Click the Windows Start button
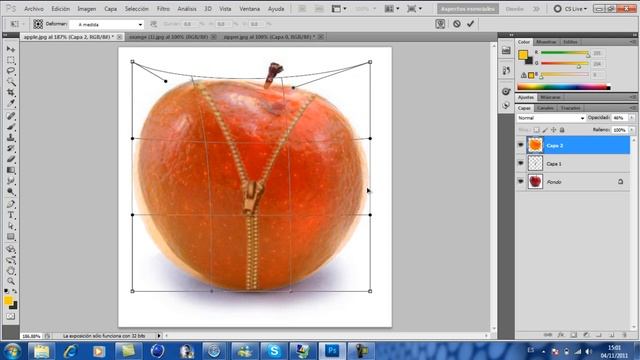The width and height of the screenshot is (640, 360). [x=12, y=351]
